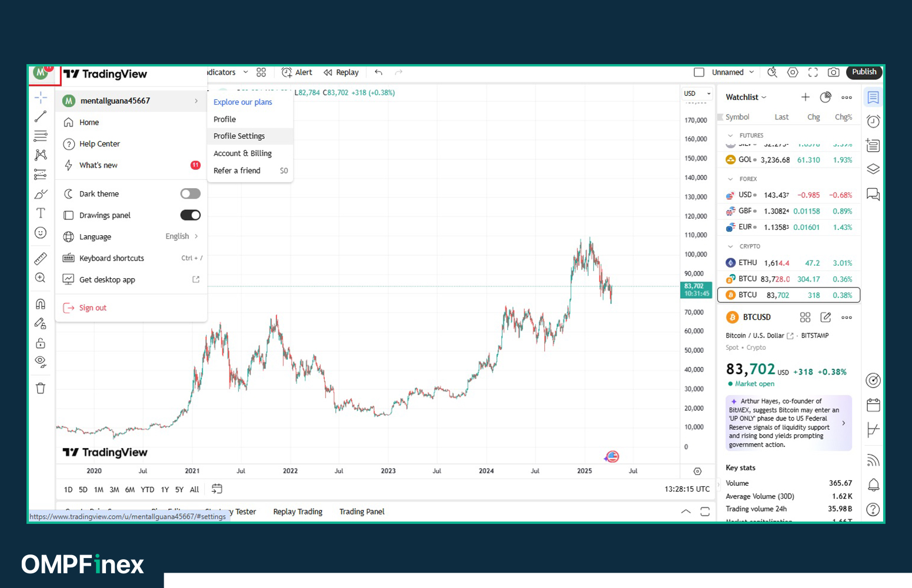Image resolution: width=912 pixels, height=588 pixels.
Task: Open the forecasting and measurement tools
Action: 41,175
